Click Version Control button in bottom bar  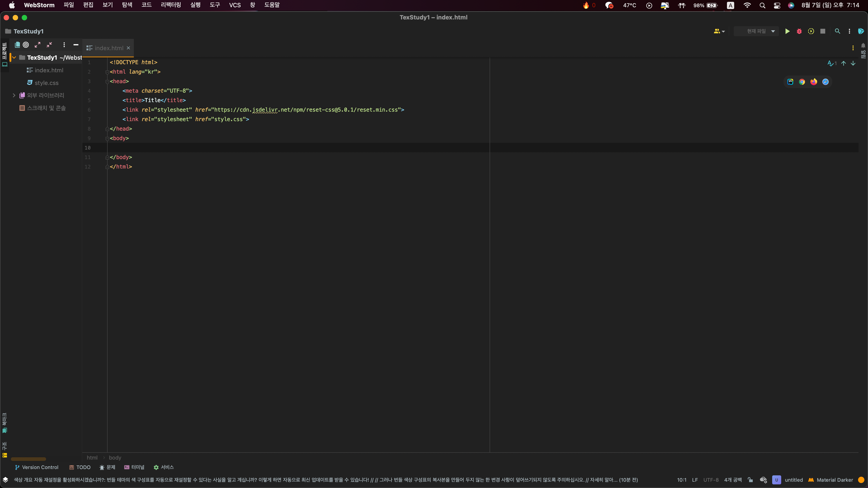pyautogui.click(x=37, y=467)
